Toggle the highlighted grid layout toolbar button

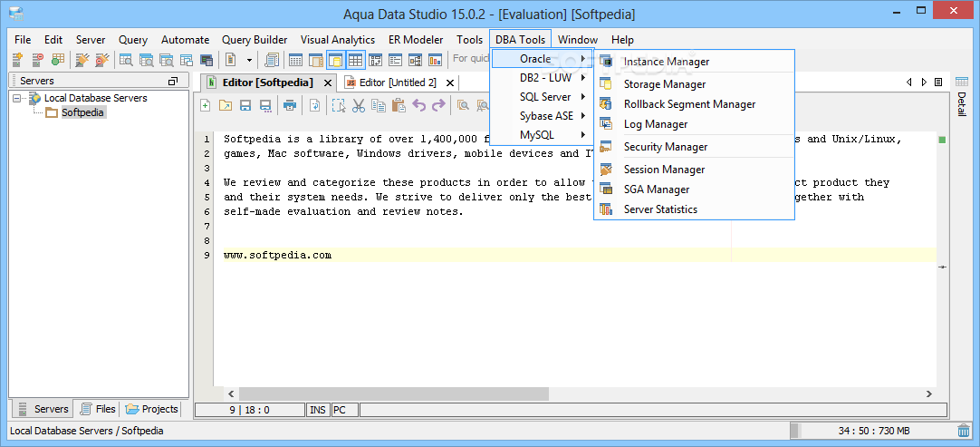(x=356, y=60)
